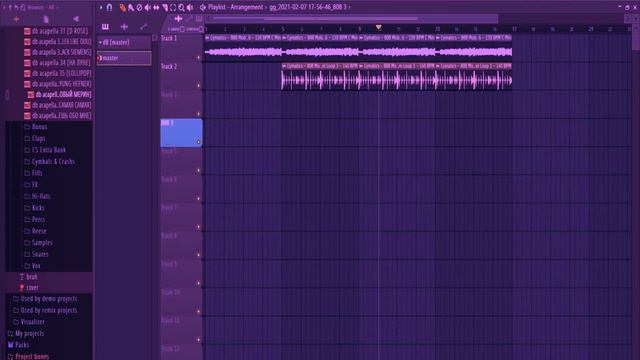
Task: Select the Playback speaker tool
Action: coord(190,7)
